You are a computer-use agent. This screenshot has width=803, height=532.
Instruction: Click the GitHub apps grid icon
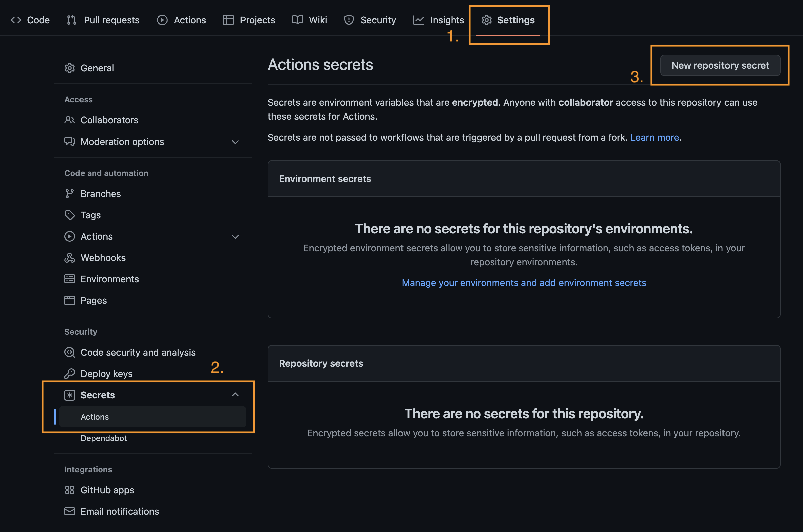pos(69,490)
